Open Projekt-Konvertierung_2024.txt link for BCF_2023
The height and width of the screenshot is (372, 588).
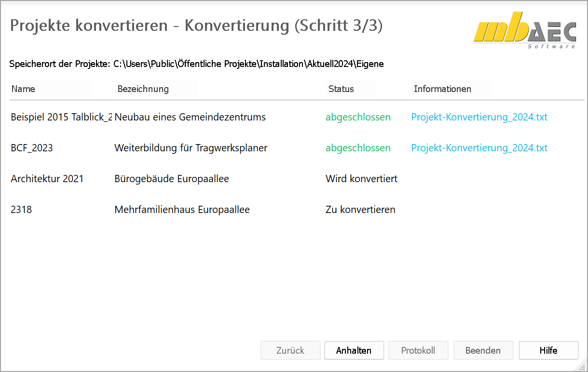pyautogui.click(x=479, y=148)
